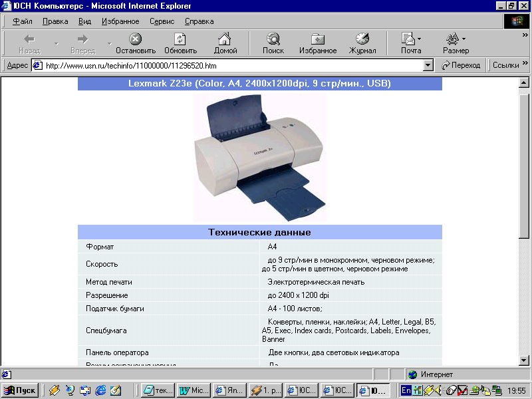Click the 'Электротермическая печать' value
Viewport: 532px width, 399px height.
316,282
